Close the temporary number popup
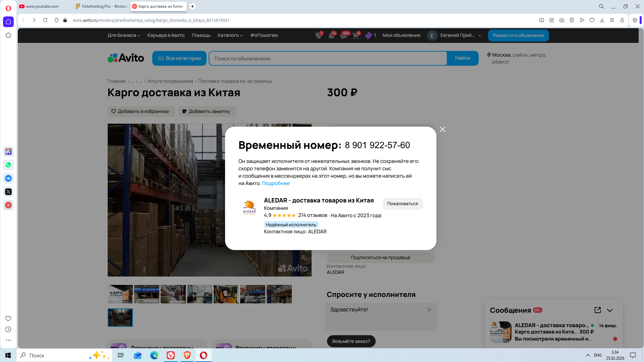The height and width of the screenshot is (362, 644). tap(442, 129)
